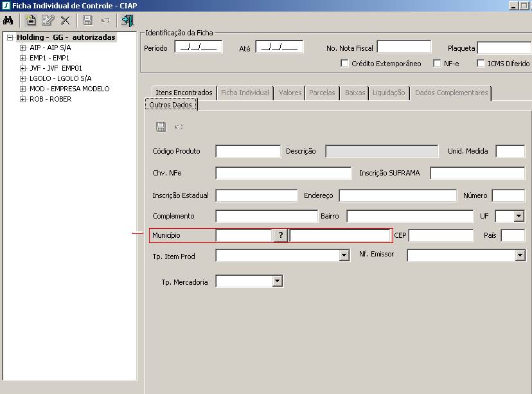Click the new record toolbar icon
Image resolution: width=532 pixels, height=394 pixels.
click(30, 20)
